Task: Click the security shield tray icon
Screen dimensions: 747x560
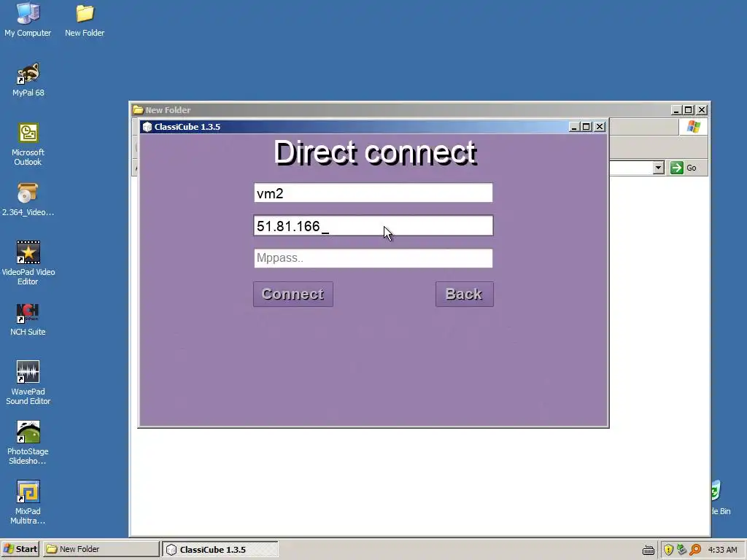Action: 668,550
